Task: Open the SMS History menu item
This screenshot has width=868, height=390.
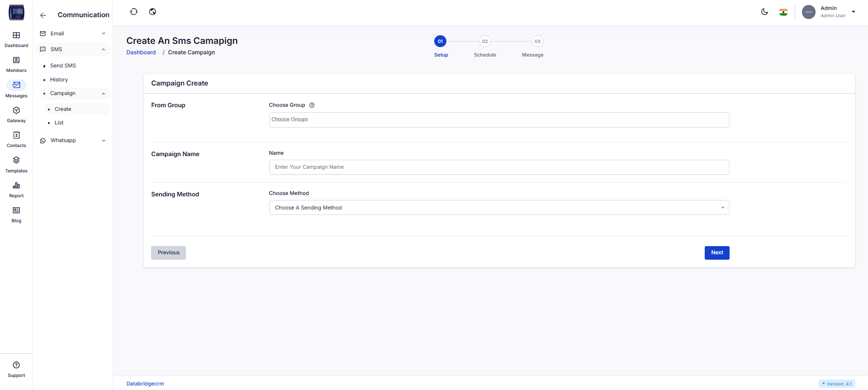Action: coord(59,80)
